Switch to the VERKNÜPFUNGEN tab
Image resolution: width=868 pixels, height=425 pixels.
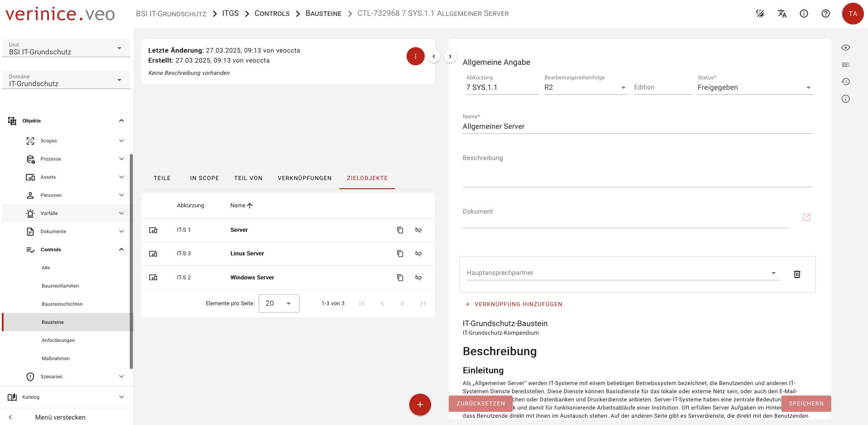tap(304, 178)
